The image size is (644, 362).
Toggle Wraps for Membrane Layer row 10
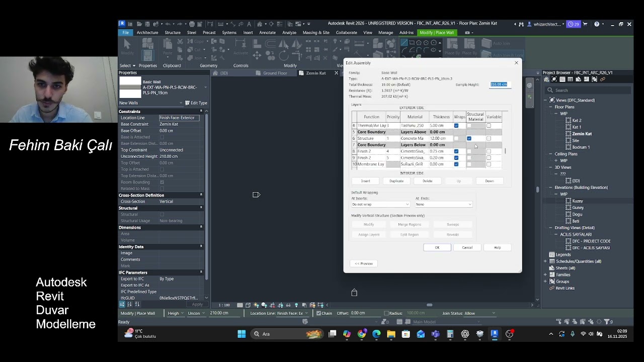(x=456, y=164)
